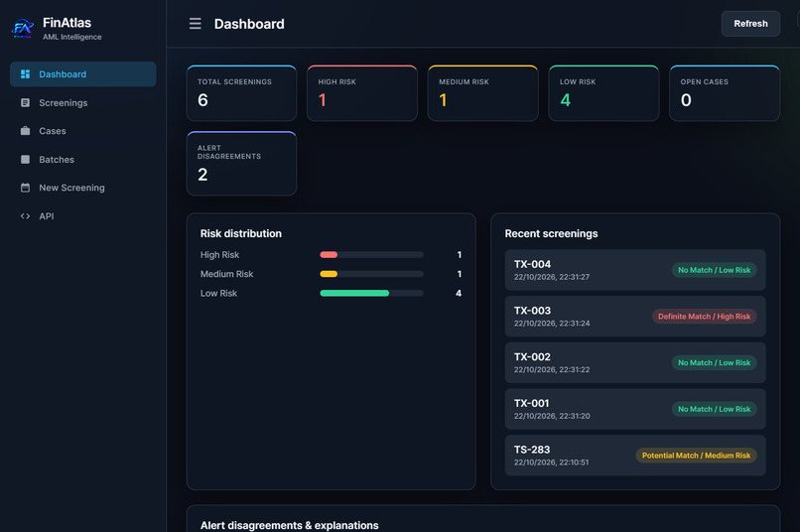Click TX-004's No Match / Low Risk badge
This screenshot has height=532, width=800.
(x=715, y=270)
